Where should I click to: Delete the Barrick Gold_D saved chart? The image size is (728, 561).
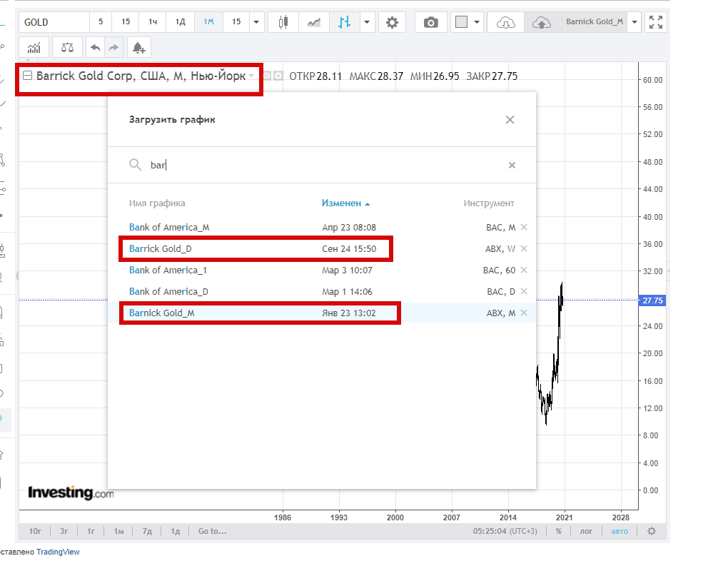[524, 248]
